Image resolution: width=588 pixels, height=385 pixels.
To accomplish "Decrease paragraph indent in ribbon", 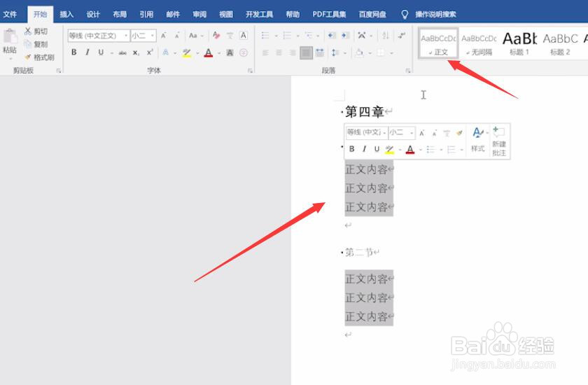I will (x=332, y=36).
